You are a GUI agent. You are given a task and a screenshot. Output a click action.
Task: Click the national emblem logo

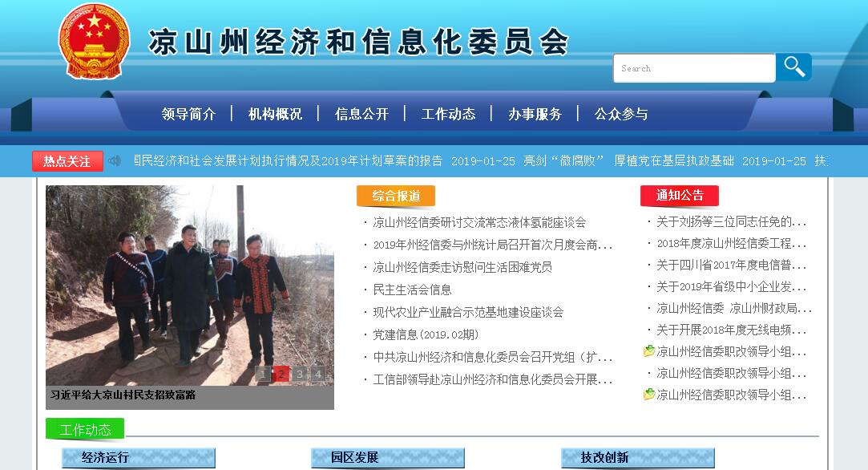(x=94, y=42)
